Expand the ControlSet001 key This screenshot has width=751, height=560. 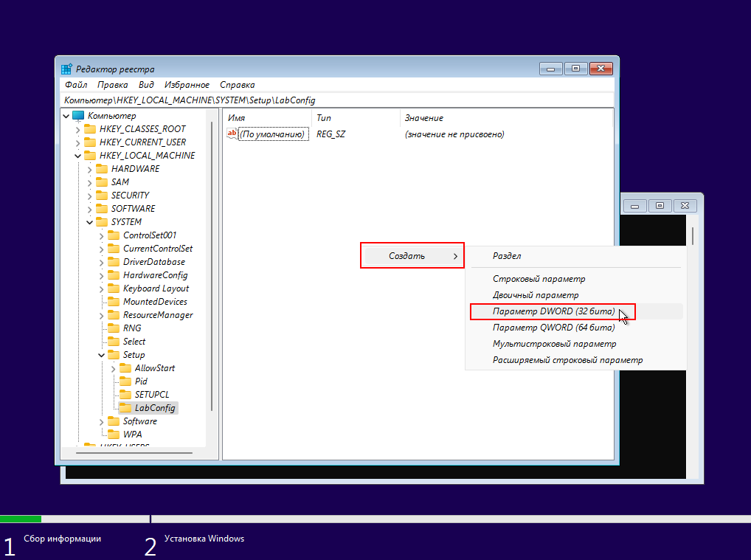coord(101,235)
